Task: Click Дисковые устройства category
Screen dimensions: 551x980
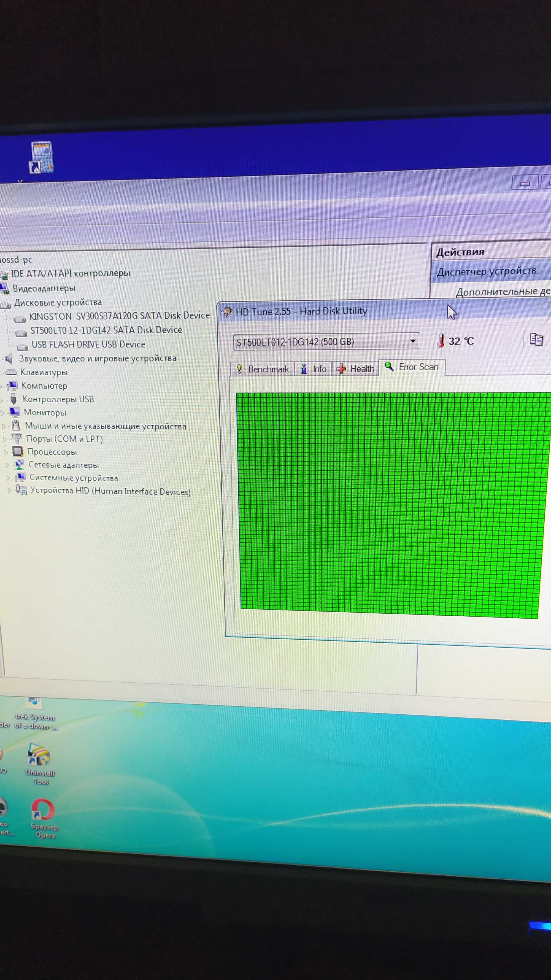Action: click(58, 302)
